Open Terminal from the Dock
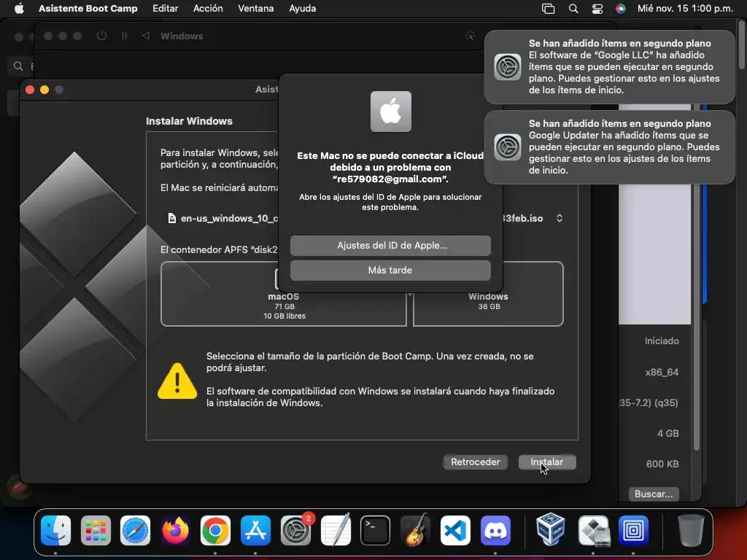The width and height of the screenshot is (747, 560). [x=376, y=530]
